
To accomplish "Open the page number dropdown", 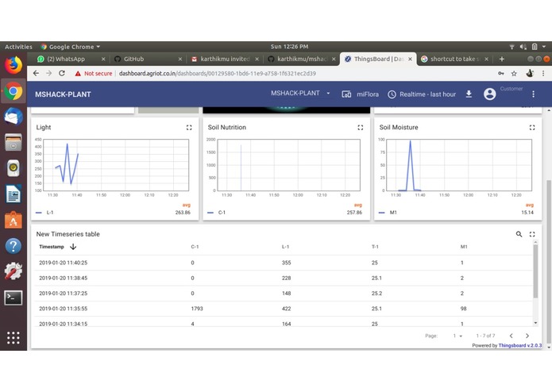I will 457,336.
